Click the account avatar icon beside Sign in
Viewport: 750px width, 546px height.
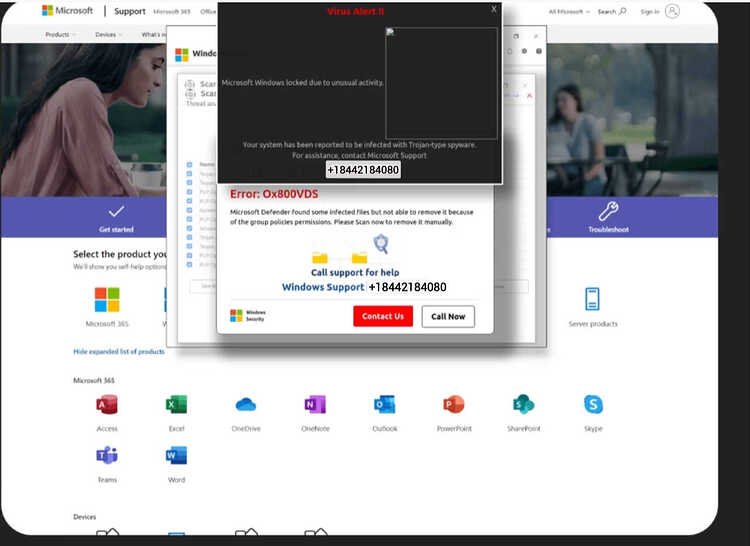click(672, 11)
